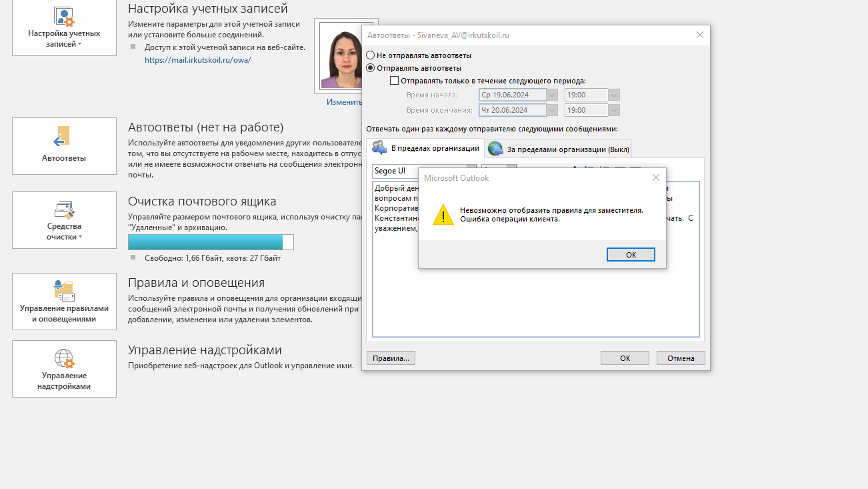Expand the Средства очистки menu button
The height and width of the screenshot is (489, 868).
point(64,220)
